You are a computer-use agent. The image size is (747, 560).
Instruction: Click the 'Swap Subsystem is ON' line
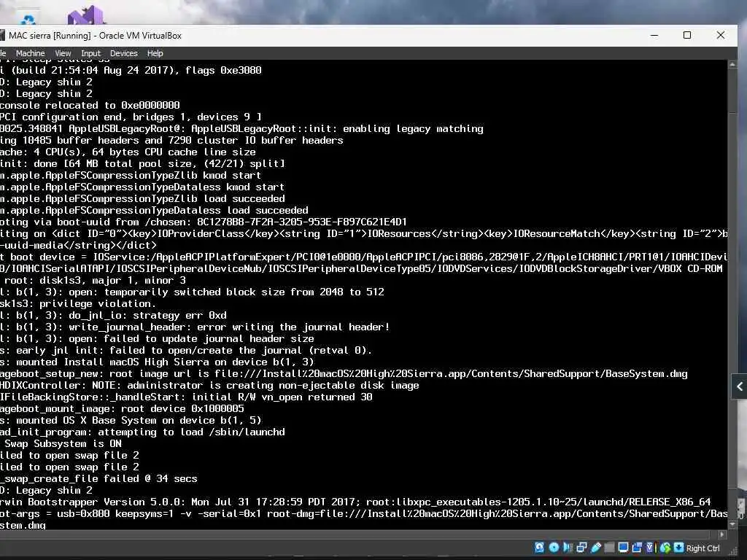pos(63,443)
